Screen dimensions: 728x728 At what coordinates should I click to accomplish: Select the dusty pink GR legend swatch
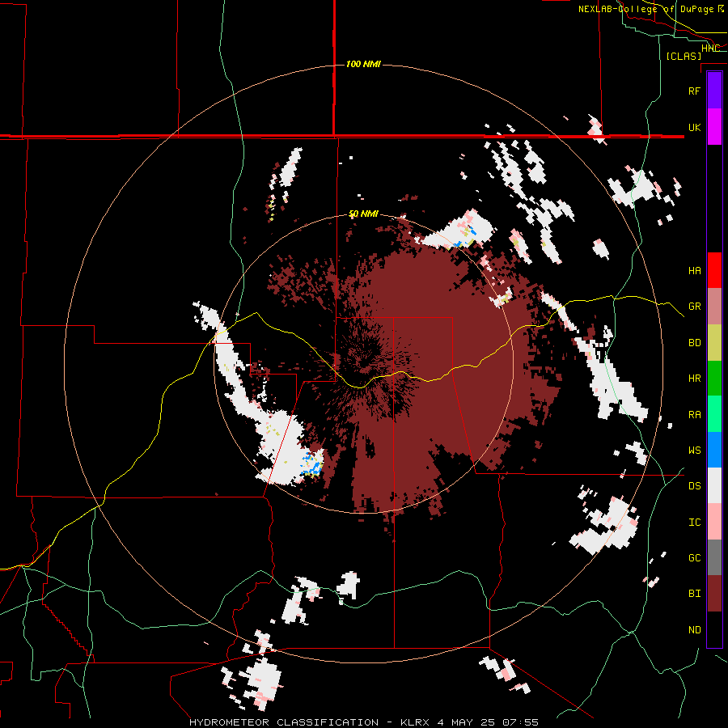714,307
